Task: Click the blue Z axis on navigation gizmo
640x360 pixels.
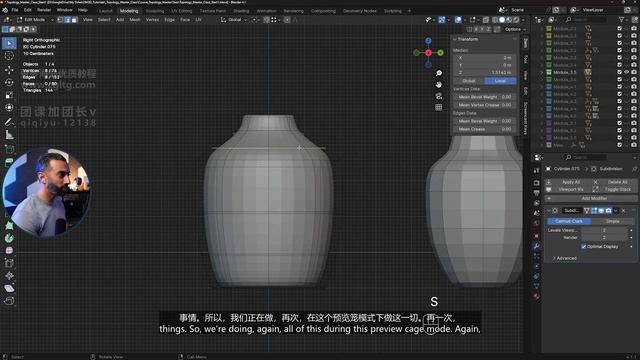Action: (428, 41)
